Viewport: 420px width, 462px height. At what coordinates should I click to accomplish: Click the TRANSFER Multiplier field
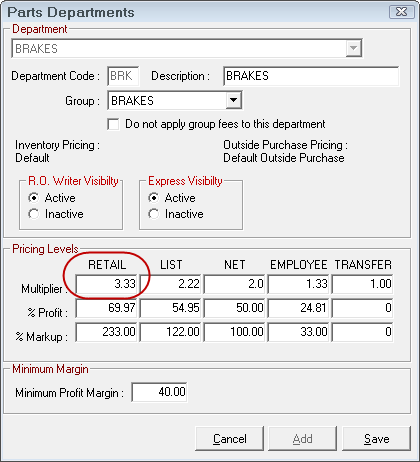coord(362,284)
